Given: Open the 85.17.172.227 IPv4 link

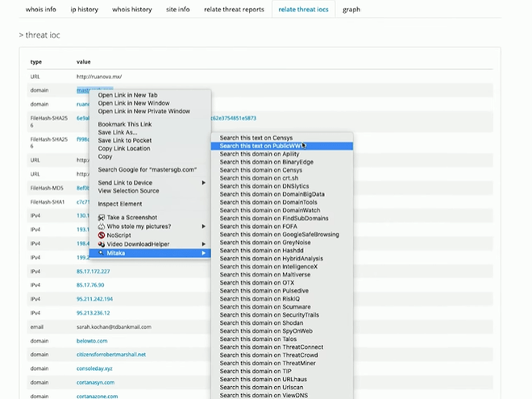Looking at the screenshot, I should 93,272.
